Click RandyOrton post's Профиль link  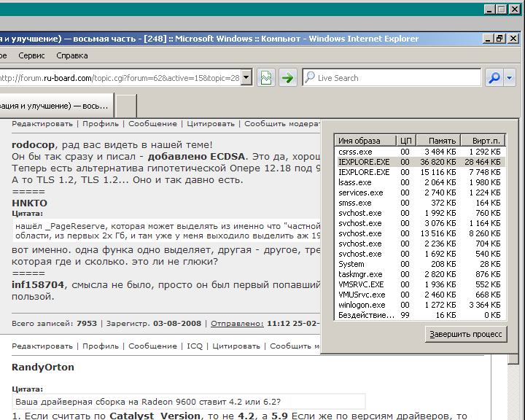101,346
